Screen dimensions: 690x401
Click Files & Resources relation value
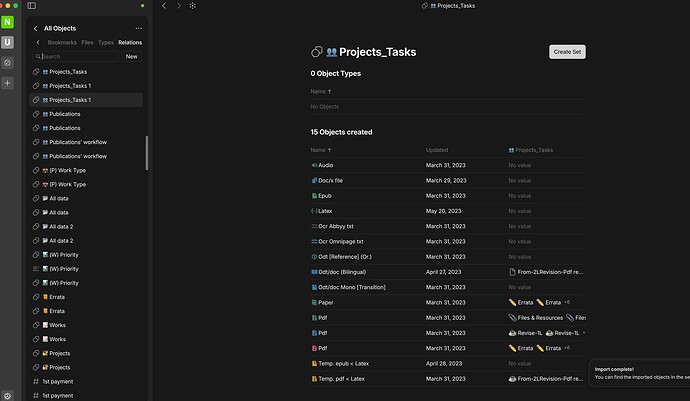tap(536, 317)
